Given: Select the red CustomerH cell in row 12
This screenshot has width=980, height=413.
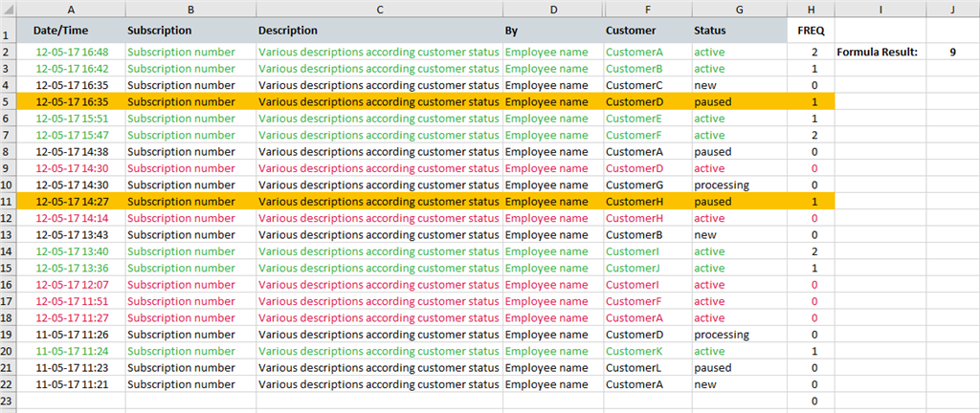Looking at the screenshot, I should (x=648, y=218).
